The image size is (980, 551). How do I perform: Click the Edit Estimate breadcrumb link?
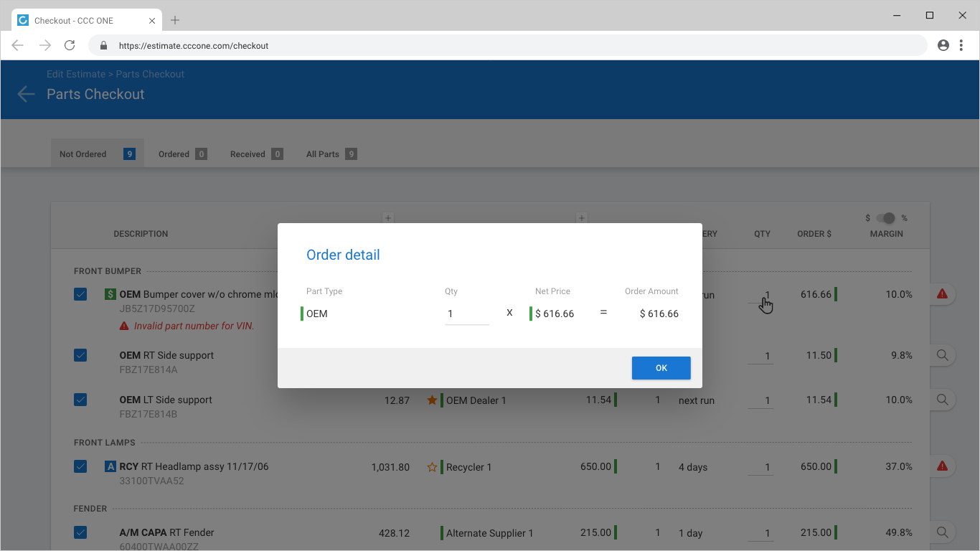(76, 74)
